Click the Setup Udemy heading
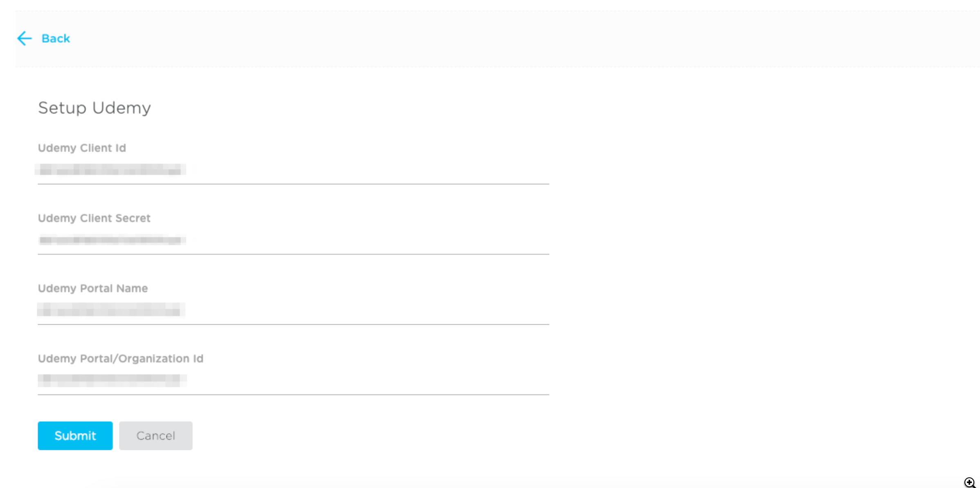Screen dimensions: 980x488 [x=94, y=108]
